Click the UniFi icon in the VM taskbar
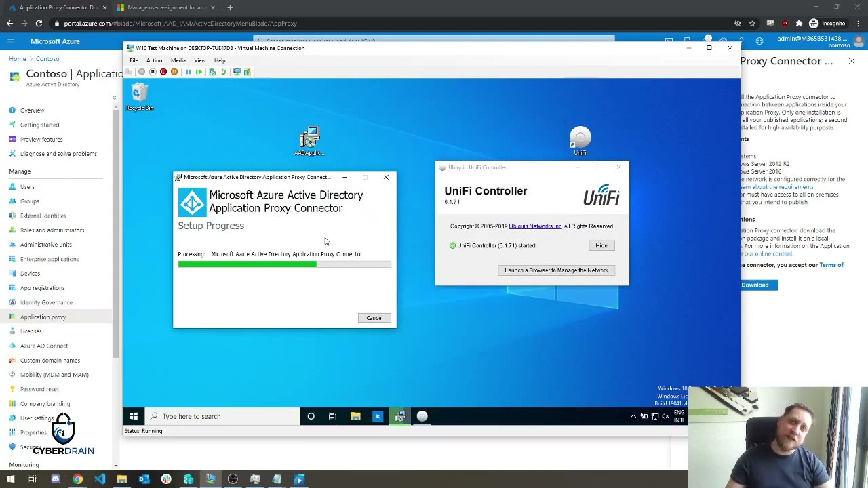Screen dimensions: 868x488 (x=422, y=416)
